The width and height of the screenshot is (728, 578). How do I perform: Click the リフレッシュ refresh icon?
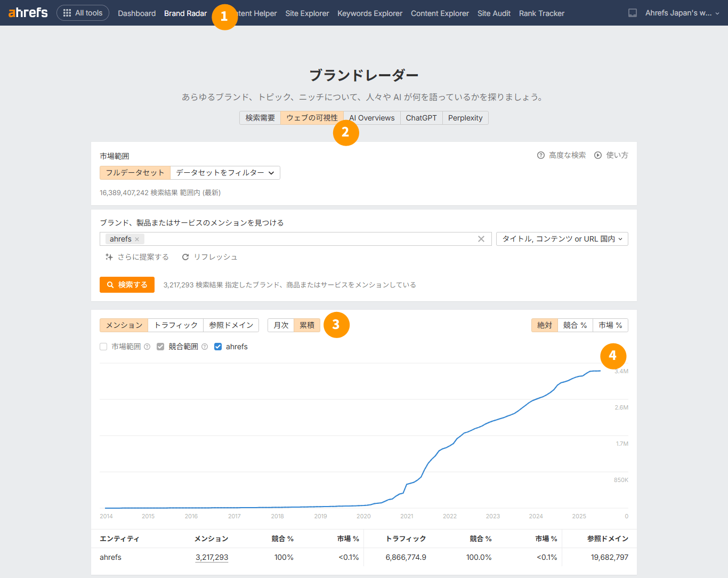[x=185, y=257]
